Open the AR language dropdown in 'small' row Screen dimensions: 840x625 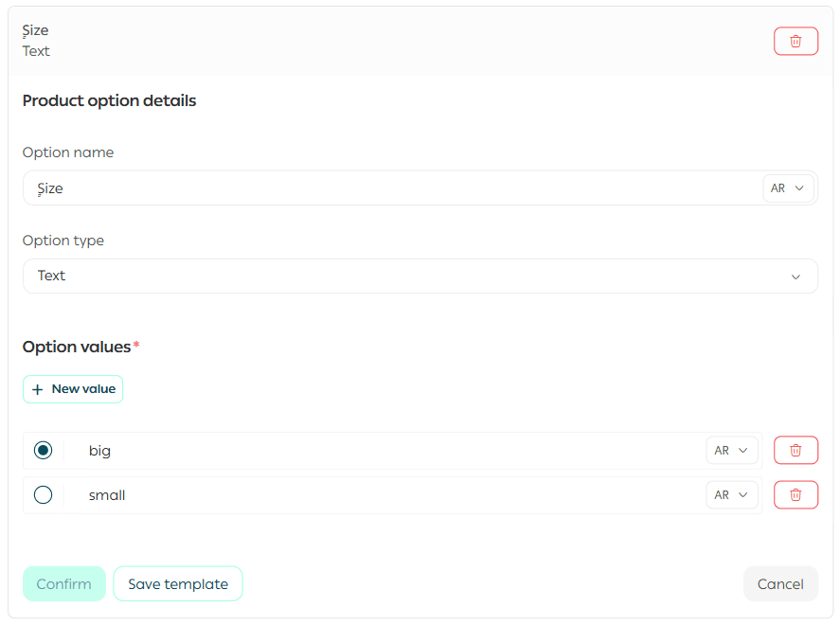(x=731, y=495)
